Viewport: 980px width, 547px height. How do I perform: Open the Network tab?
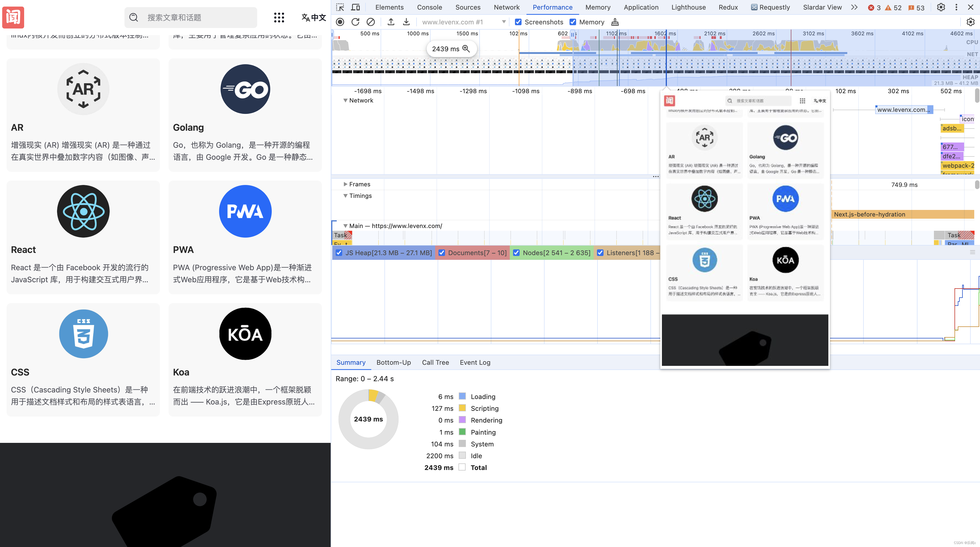pyautogui.click(x=507, y=7)
